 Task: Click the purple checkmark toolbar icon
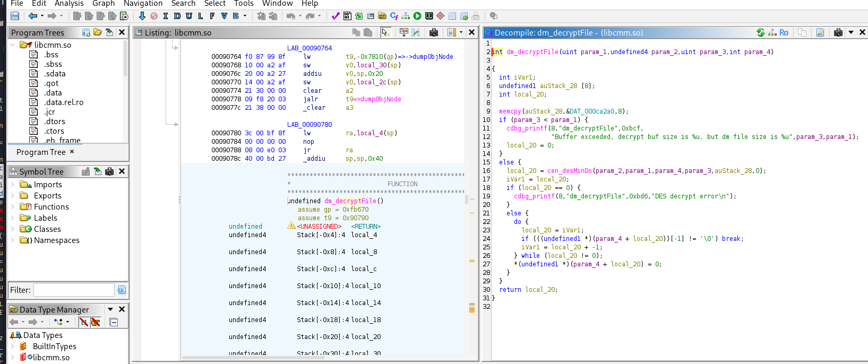point(336,16)
